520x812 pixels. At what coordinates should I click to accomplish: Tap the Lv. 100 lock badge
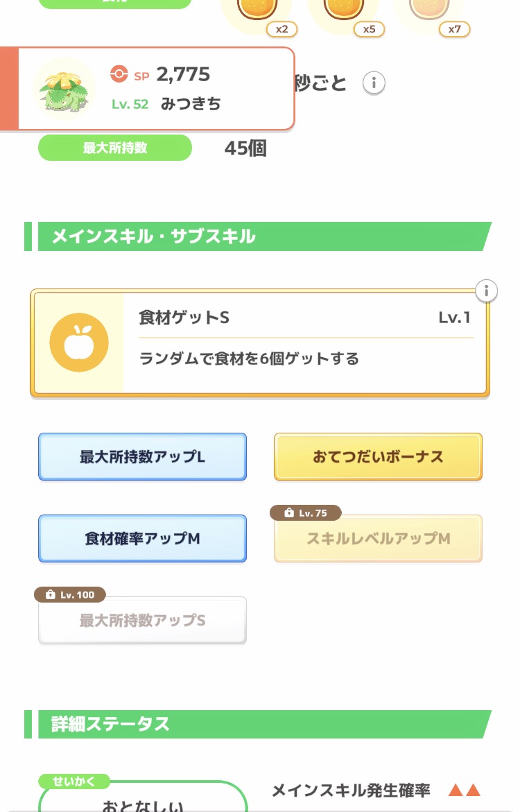(x=69, y=595)
